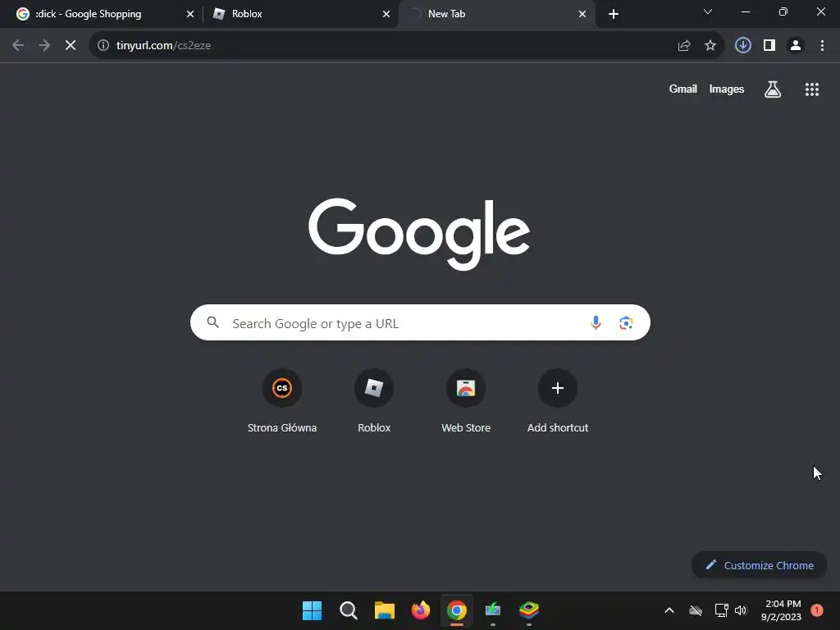Open the taskbar app left of BlueStacks
840x630 pixels.
[x=493, y=610]
